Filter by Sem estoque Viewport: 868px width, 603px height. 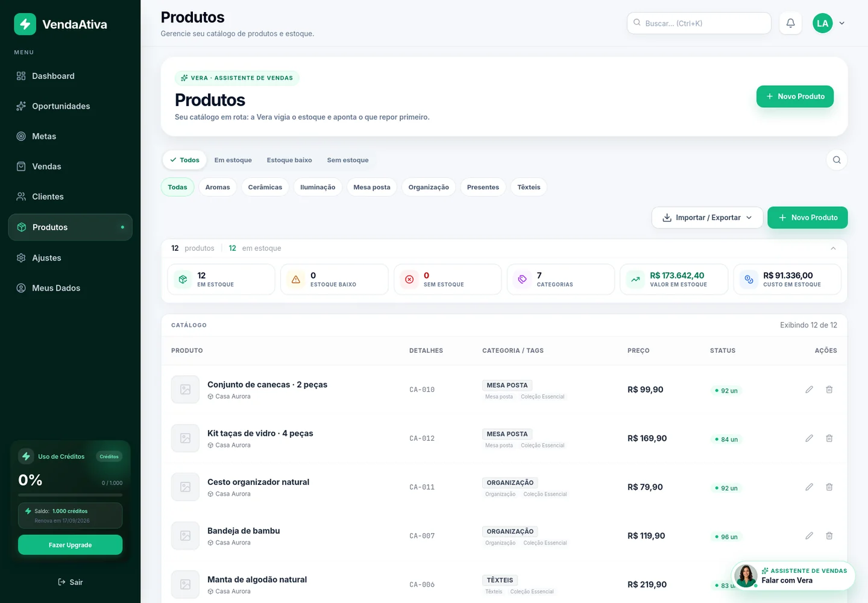coord(348,160)
